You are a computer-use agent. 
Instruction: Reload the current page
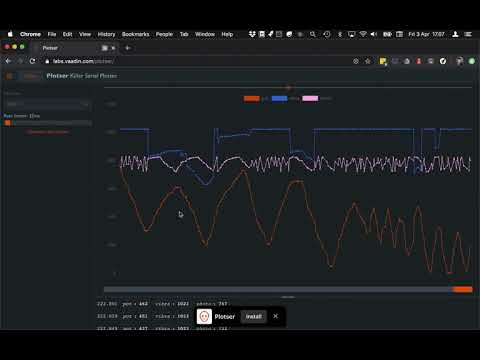coord(32,61)
